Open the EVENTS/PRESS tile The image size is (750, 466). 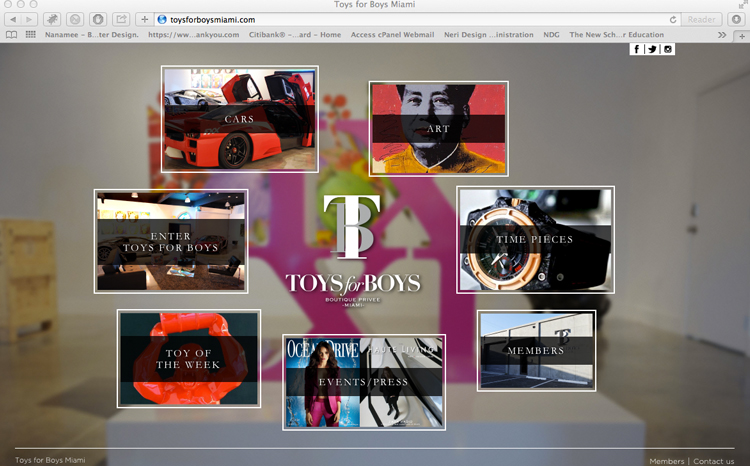364,382
